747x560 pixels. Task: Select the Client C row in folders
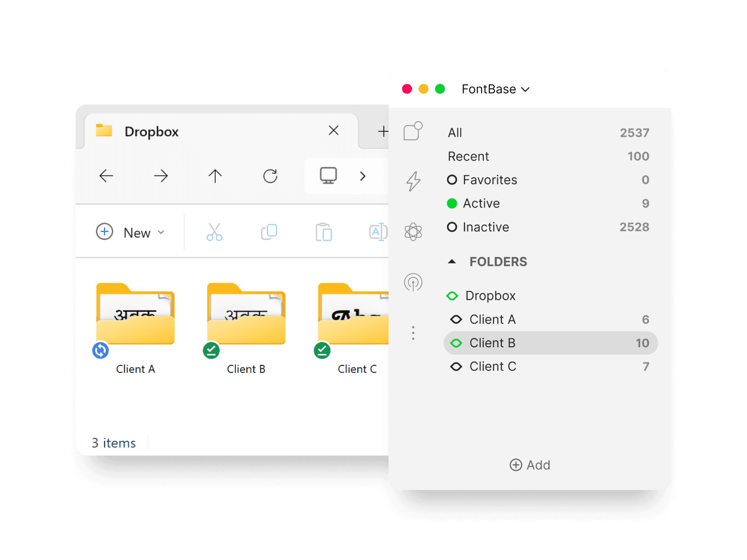(493, 366)
